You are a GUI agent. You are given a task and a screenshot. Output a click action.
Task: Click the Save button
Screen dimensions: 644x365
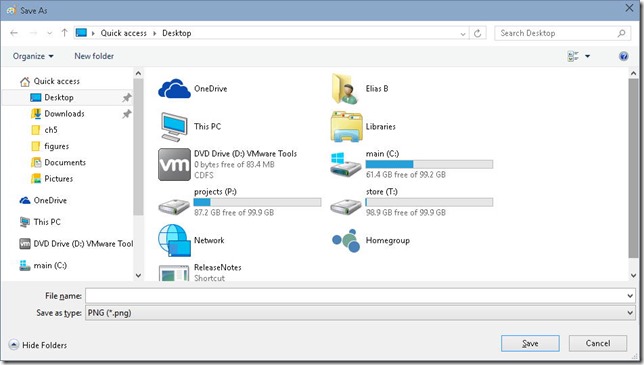tap(530, 344)
